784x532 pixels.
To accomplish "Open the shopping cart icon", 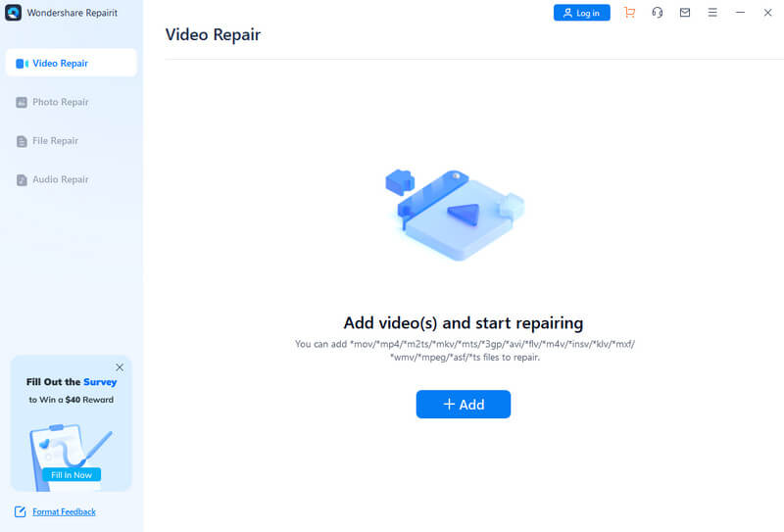I will (629, 13).
